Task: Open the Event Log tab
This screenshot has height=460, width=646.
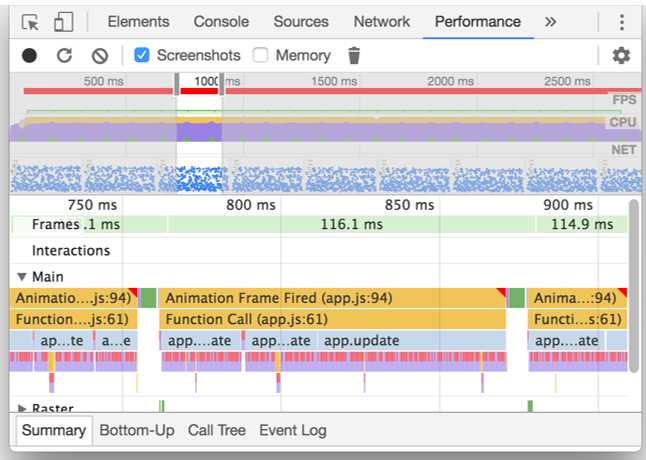Action: [x=293, y=430]
